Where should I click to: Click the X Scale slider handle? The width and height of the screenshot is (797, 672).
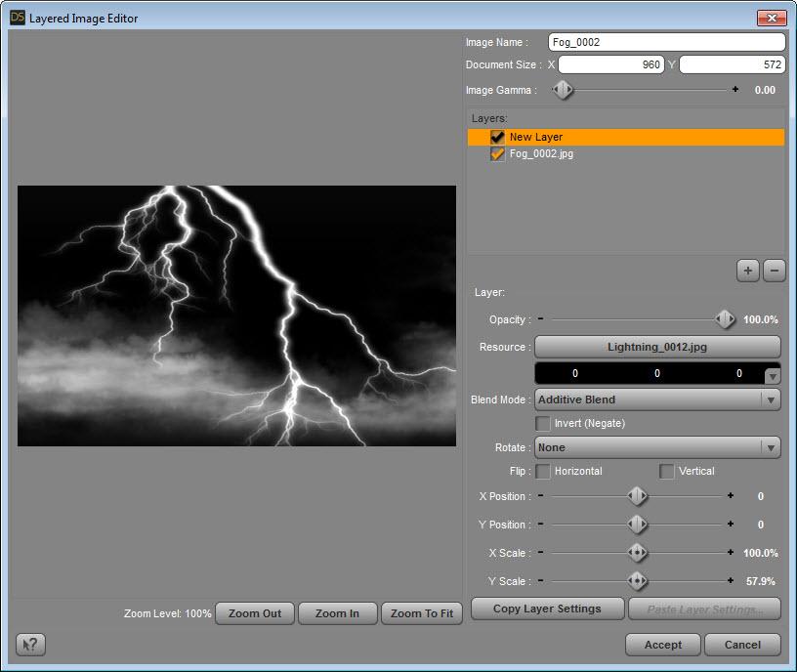click(x=637, y=553)
